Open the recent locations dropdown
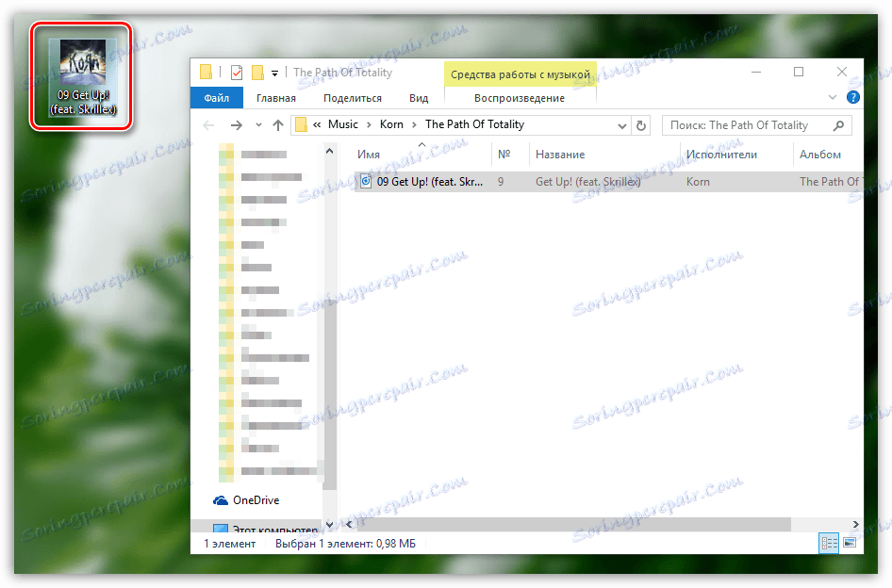The height and width of the screenshot is (588, 892). [258, 125]
